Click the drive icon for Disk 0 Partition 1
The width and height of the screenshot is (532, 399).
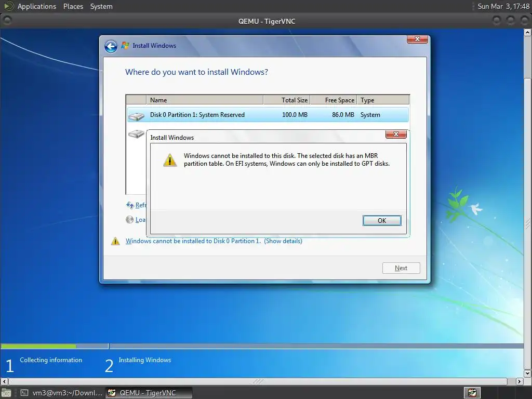point(136,116)
